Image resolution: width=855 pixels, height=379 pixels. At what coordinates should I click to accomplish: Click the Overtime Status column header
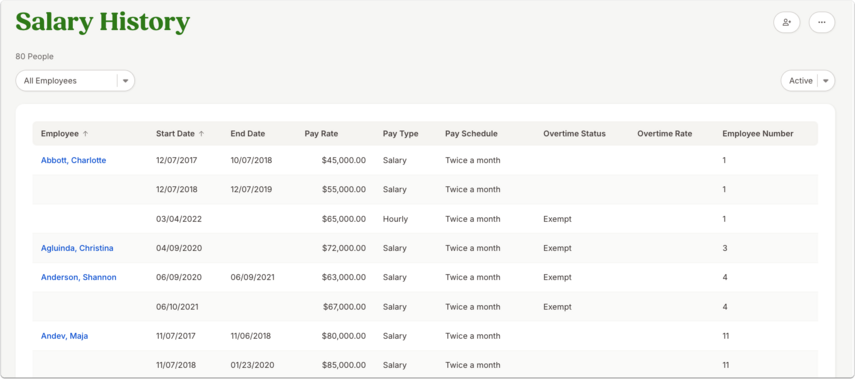click(574, 134)
